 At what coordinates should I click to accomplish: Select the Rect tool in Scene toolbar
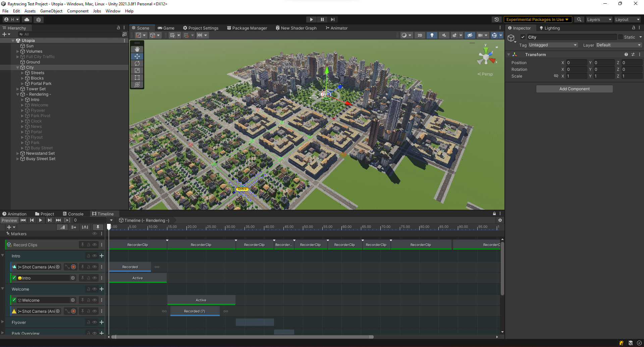tap(137, 78)
